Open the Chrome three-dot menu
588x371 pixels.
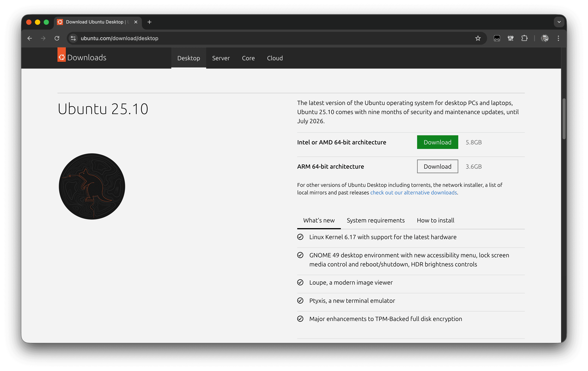558,38
